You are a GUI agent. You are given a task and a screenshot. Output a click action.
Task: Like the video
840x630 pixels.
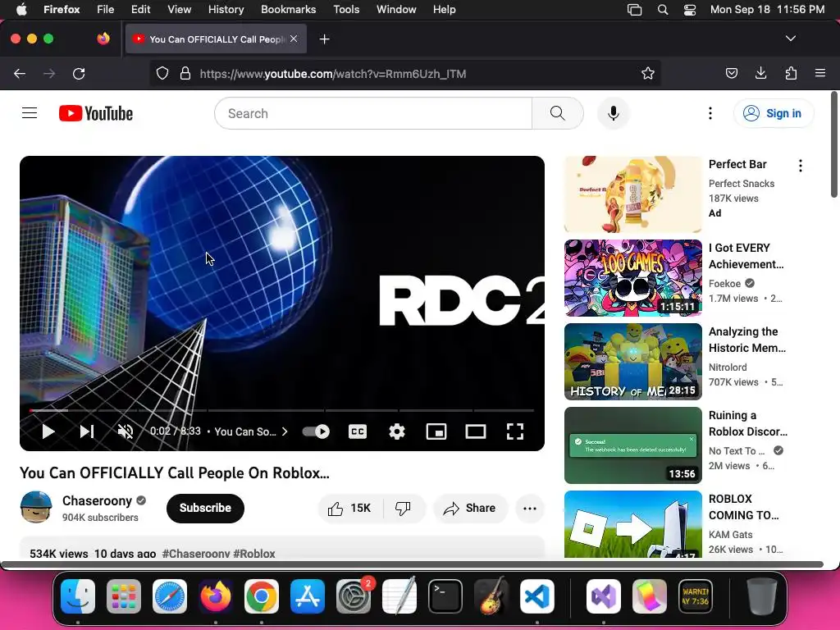(350, 508)
